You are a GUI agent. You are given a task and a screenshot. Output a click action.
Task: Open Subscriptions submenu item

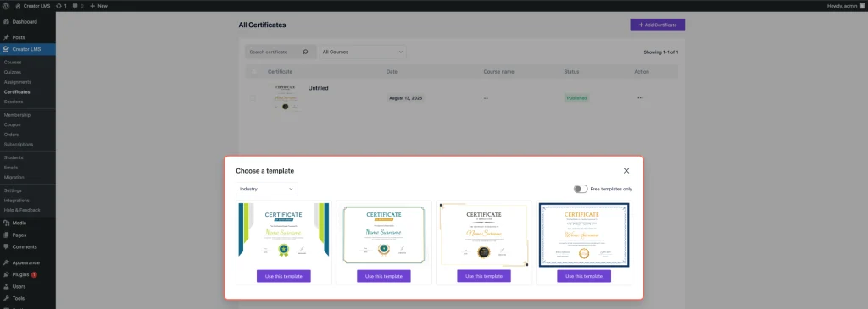coord(19,144)
